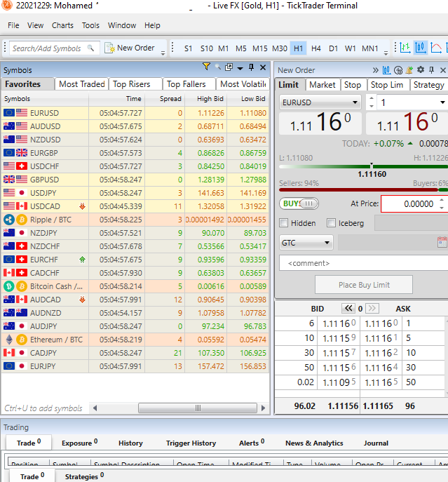Open the calendar icon next to GTC
Viewport: 448px width, 482px height.
tap(442, 242)
